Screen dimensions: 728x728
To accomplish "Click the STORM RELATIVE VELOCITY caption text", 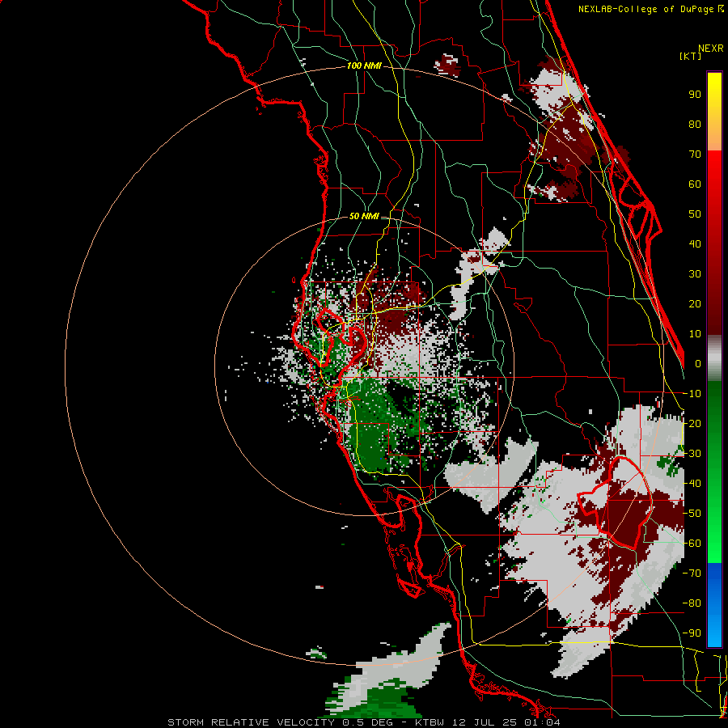I will (x=251, y=722).
